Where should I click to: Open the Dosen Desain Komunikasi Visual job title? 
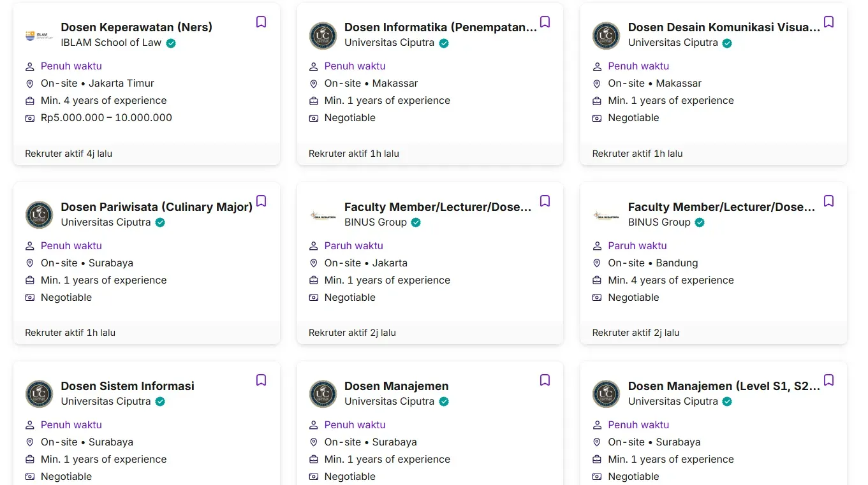pyautogui.click(x=724, y=27)
